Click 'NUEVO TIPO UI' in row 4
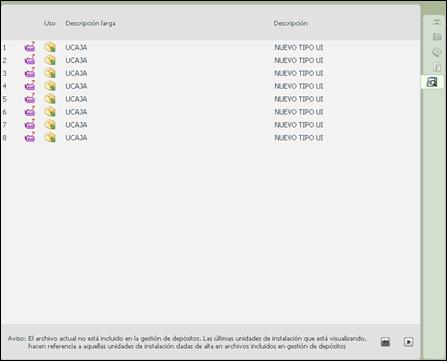Image resolution: width=447 pixels, height=361 pixels. 299,86
